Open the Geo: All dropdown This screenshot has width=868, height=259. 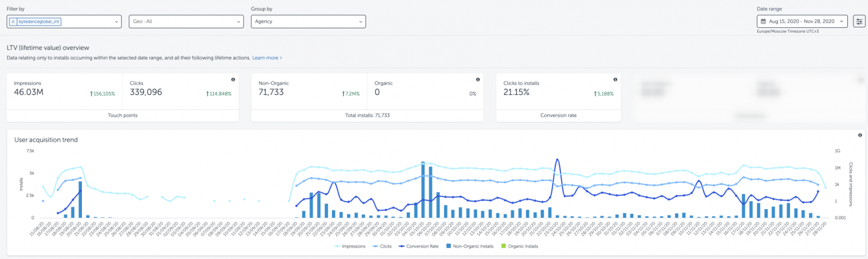pos(186,22)
